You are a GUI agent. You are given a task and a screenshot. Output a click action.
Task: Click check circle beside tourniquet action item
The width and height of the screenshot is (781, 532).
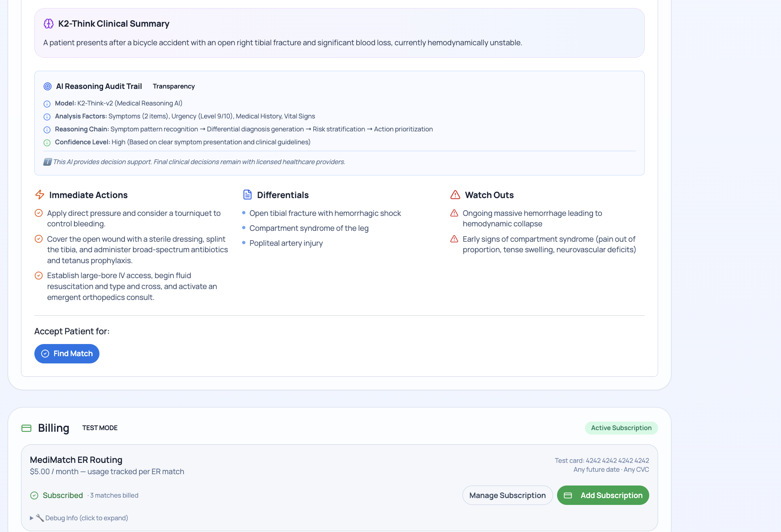[x=39, y=213]
